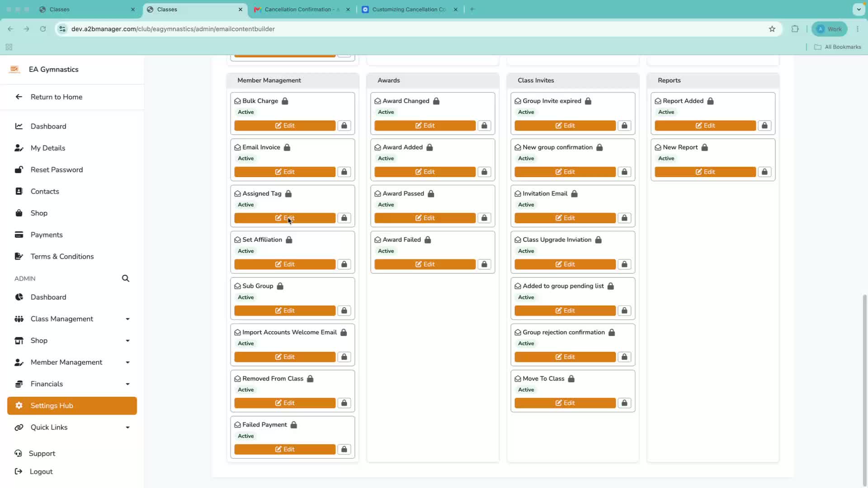
Task: Expand the Financials sidebar dropdown
Action: click(x=72, y=384)
